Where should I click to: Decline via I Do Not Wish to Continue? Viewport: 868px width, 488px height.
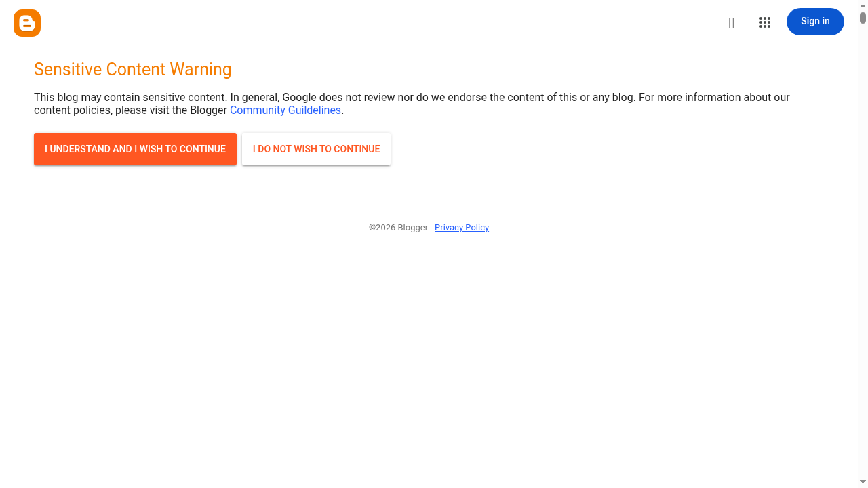pyautogui.click(x=316, y=149)
